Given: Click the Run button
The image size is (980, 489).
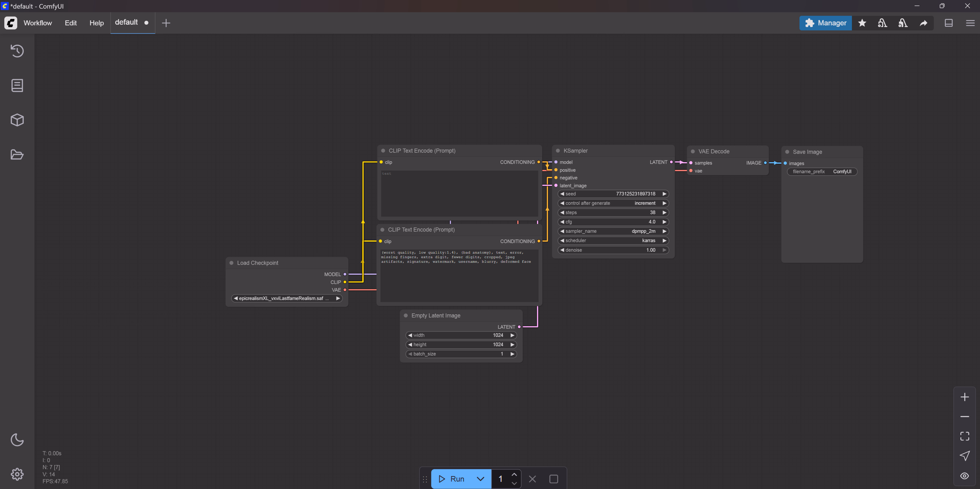Looking at the screenshot, I should pyautogui.click(x=451, y=479).
